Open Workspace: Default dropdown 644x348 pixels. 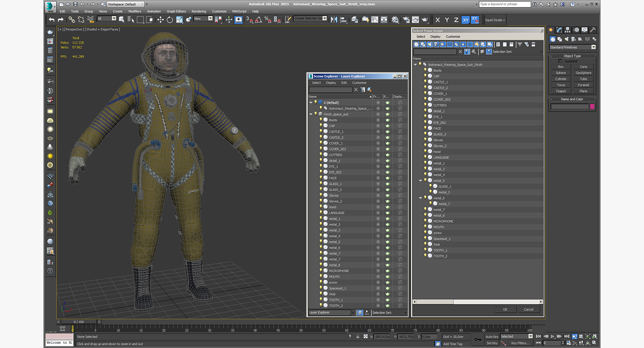[125, 4]
